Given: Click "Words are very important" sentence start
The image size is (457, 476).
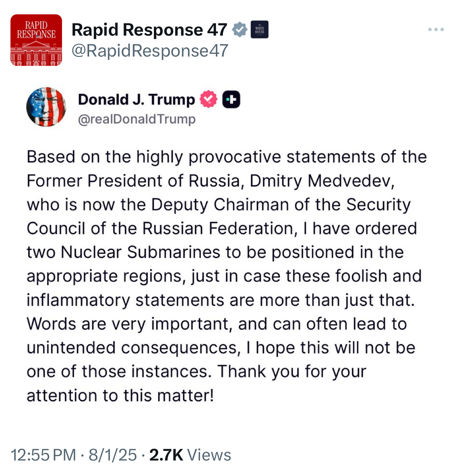Looking at the screenshot, I should click(129, 324).
